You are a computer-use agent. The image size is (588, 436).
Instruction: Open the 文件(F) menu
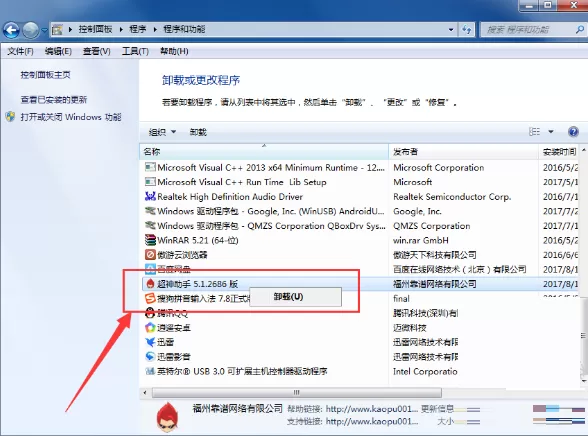coord(20,51)
